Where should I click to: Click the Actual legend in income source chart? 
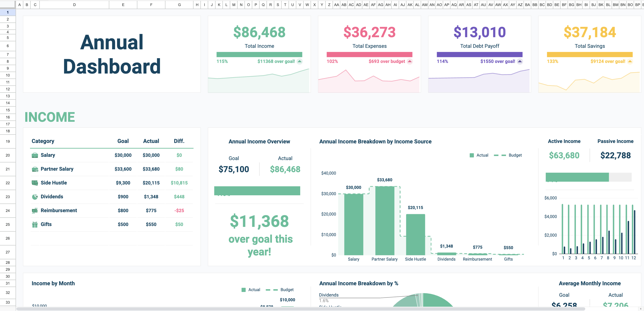click(479, 155)
